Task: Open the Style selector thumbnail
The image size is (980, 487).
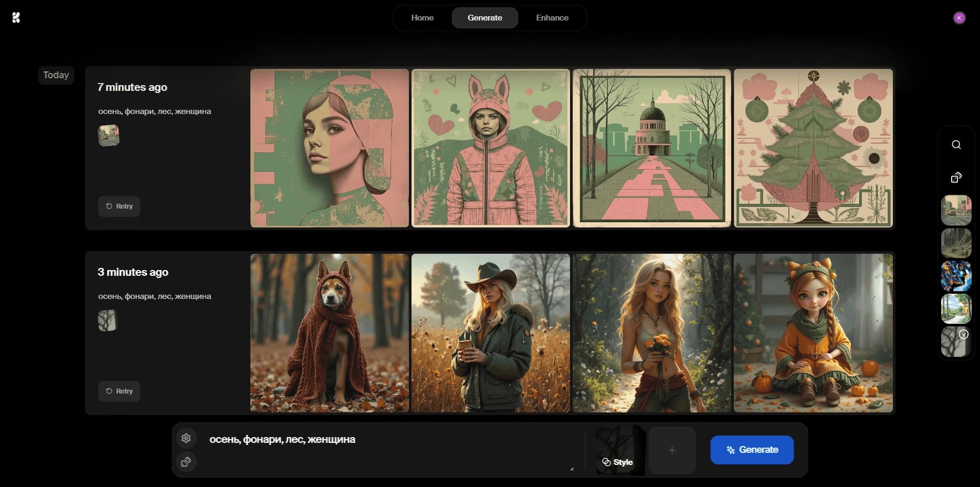Action: coord(620,450)
